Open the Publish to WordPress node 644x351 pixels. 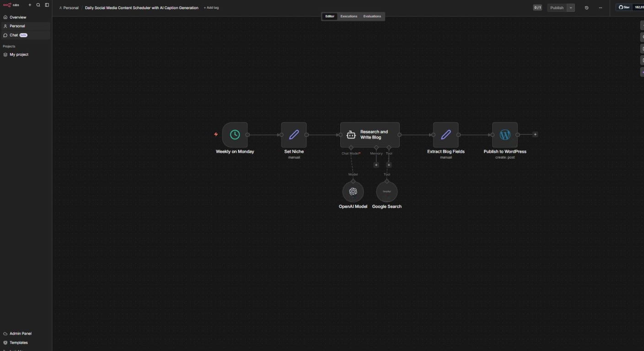pyautogui.click(x=505, y=135)
